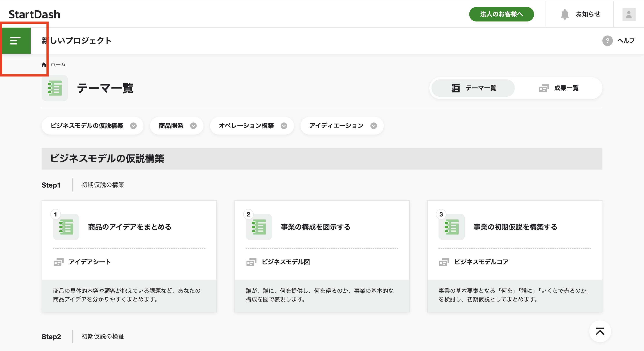
Task: Click the アイデアシート output icon
Action: coord(58,262)
